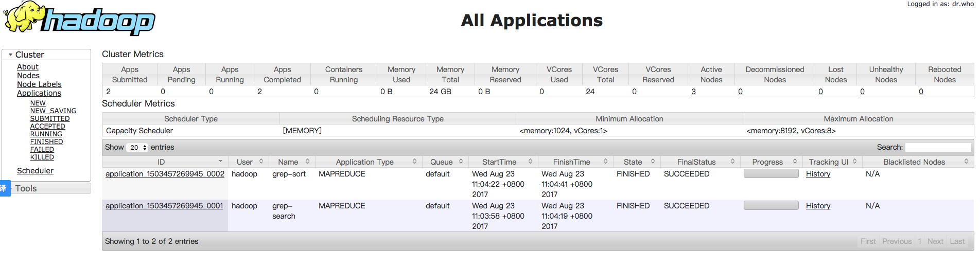Sort the table by the ID column arrow
Screen dimensions: 980x266
click(x=220, y=162)
